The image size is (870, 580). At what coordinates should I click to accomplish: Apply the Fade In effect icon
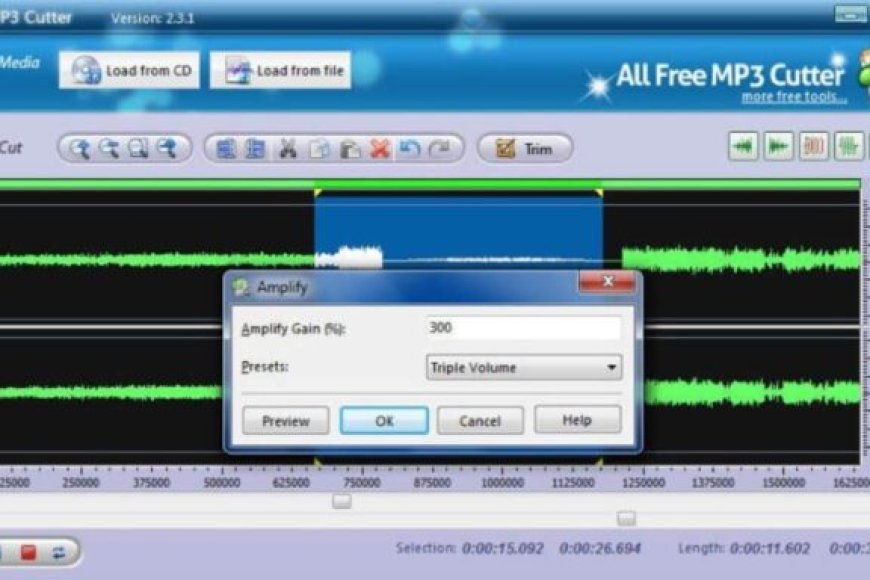point(742,148)
